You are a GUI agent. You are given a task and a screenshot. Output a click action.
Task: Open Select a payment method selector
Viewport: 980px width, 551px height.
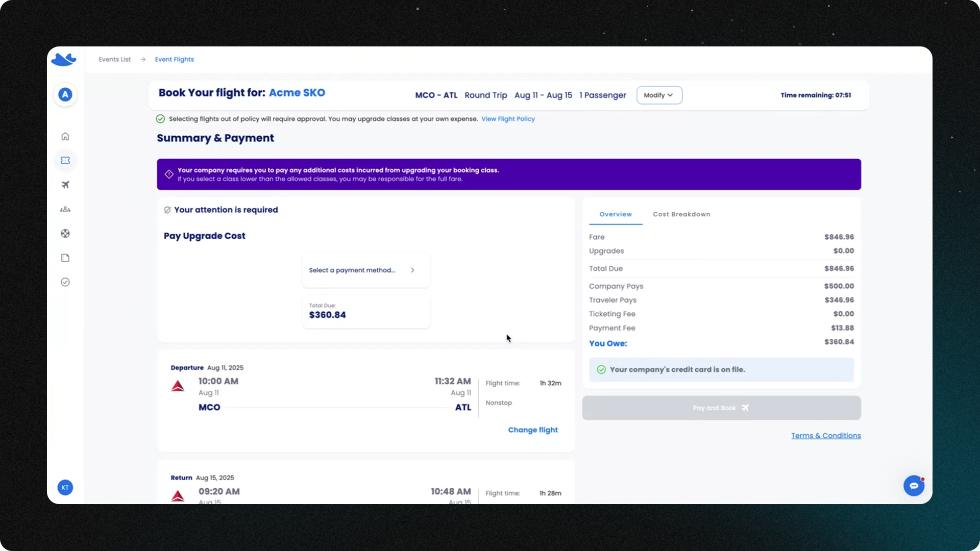pyautogui.click(x=365, y=270)
